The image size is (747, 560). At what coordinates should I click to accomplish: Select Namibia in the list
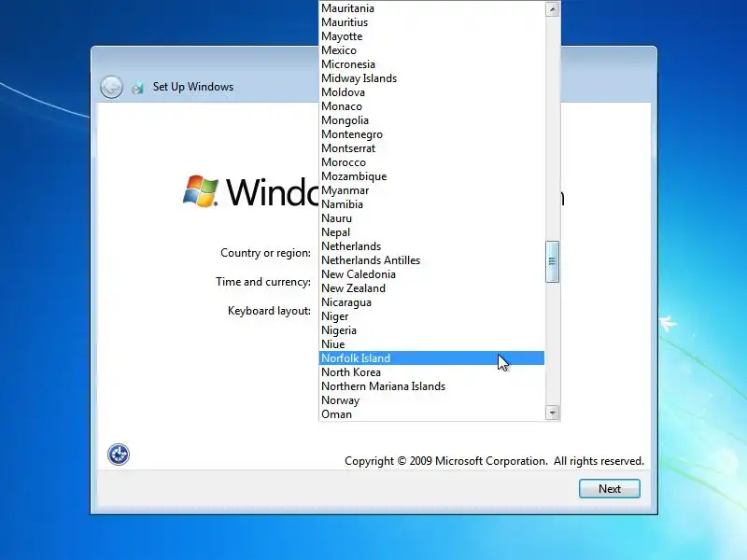[x=431, y=204]
